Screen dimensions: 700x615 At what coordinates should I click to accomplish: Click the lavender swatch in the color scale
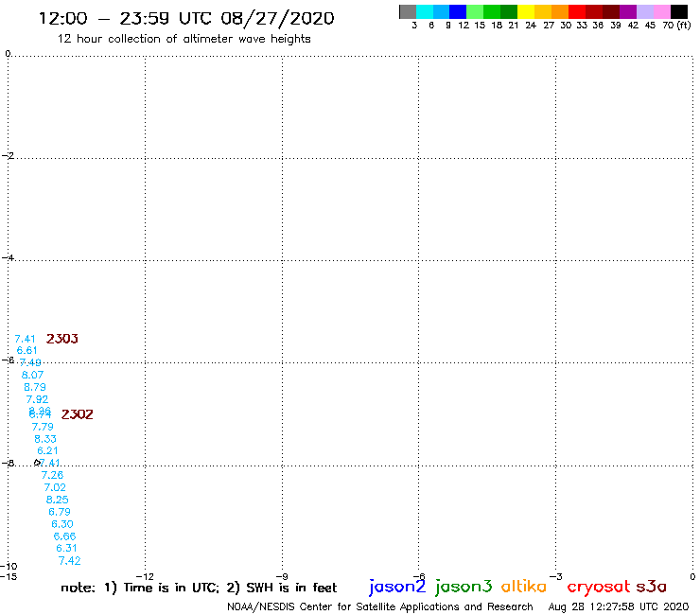point(645,11)
